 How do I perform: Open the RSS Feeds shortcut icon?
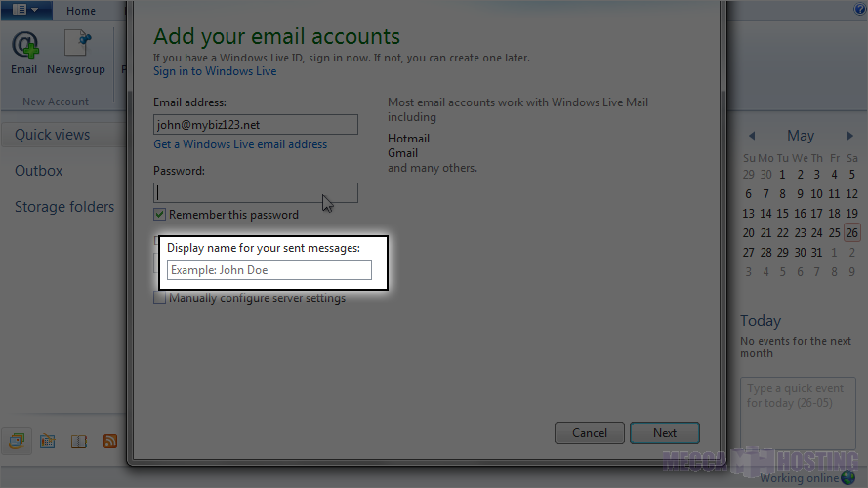pos(110,441)
